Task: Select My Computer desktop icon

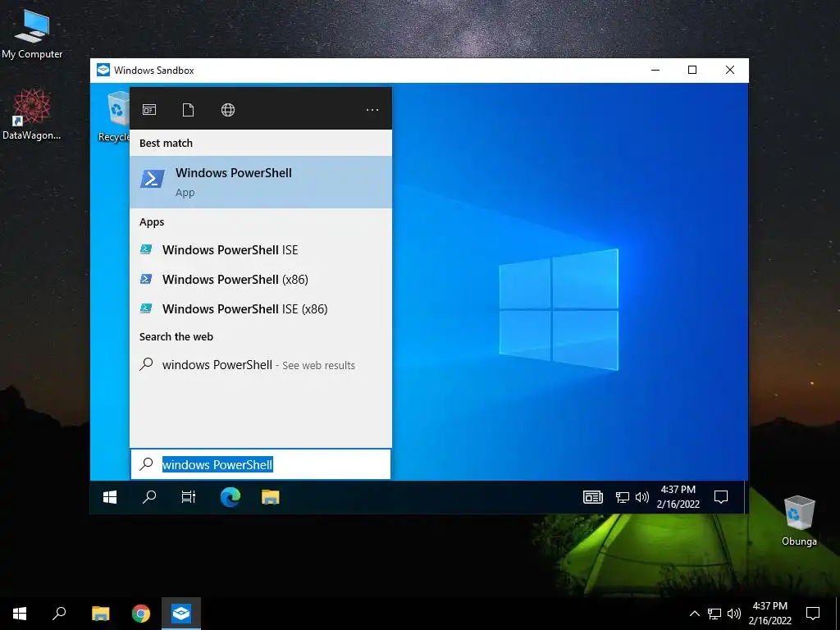Action: [x=32, y=33]
